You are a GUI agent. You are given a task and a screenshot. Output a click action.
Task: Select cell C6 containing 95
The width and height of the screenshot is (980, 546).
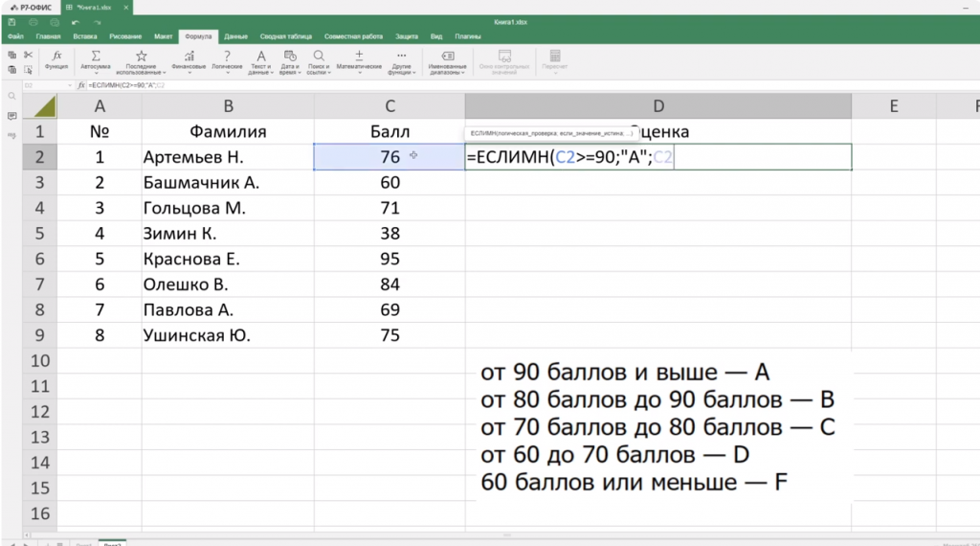pos(390,259)
